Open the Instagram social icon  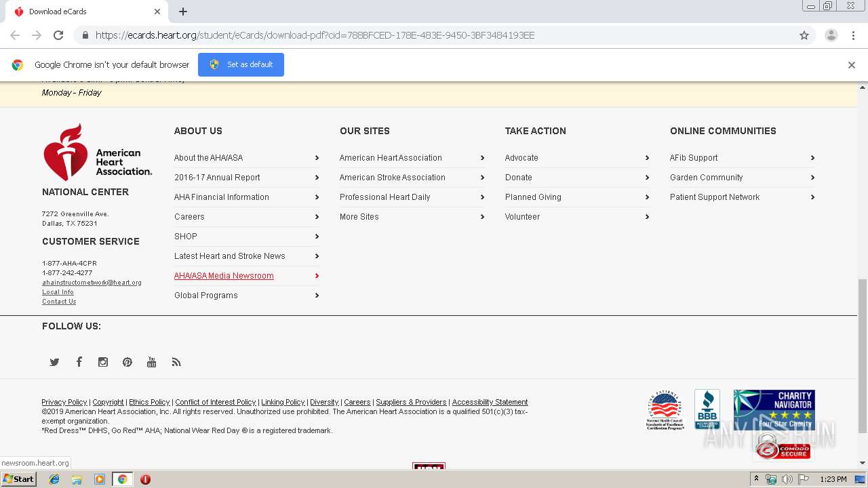103,362
